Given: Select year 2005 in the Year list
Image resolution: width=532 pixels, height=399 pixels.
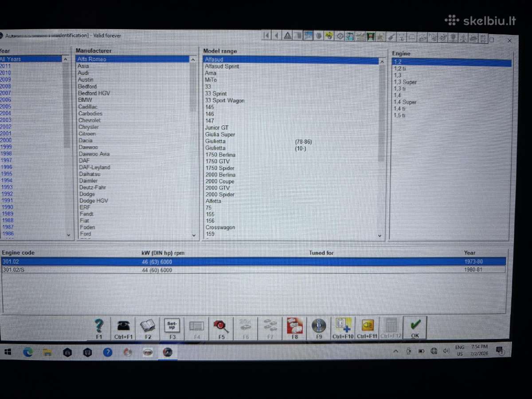Looking at the screenshot, I should [x=6, y=106].
